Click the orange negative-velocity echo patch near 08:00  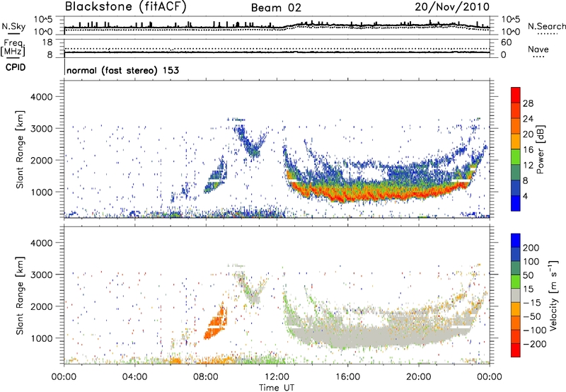pos(216,322)
